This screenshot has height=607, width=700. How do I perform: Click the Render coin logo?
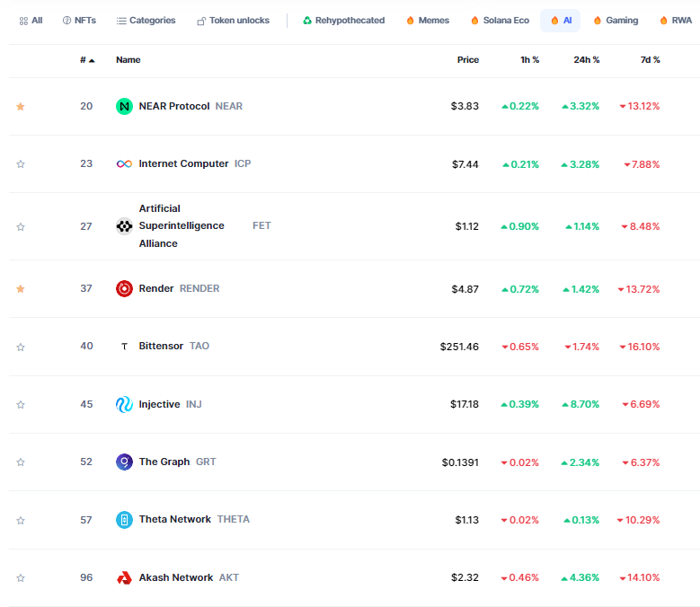(x=124, y=288)
